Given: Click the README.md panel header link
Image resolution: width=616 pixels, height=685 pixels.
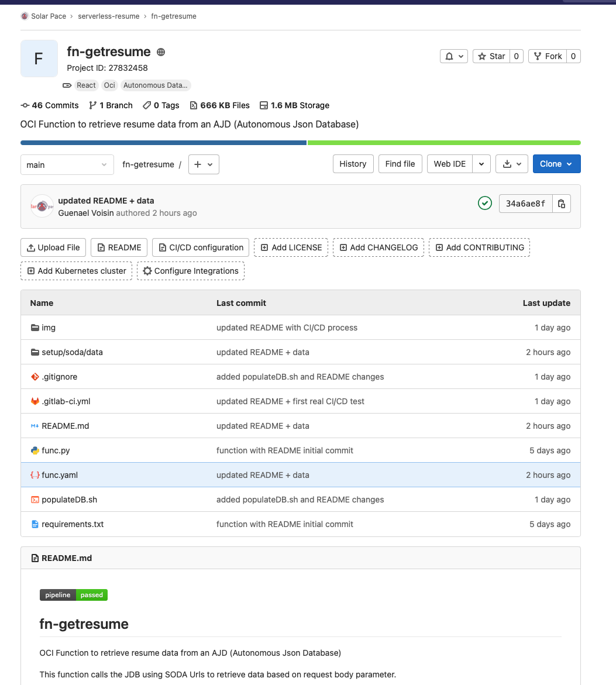Looking at the screenshot, I should pyautogui.click(x=67, y=558).
